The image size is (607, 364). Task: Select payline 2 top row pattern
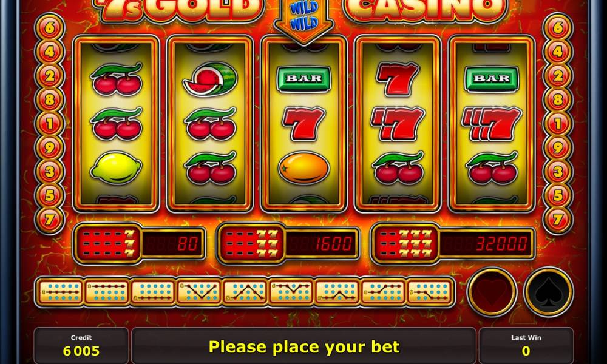pyautogui.click(x=106, y=292)
